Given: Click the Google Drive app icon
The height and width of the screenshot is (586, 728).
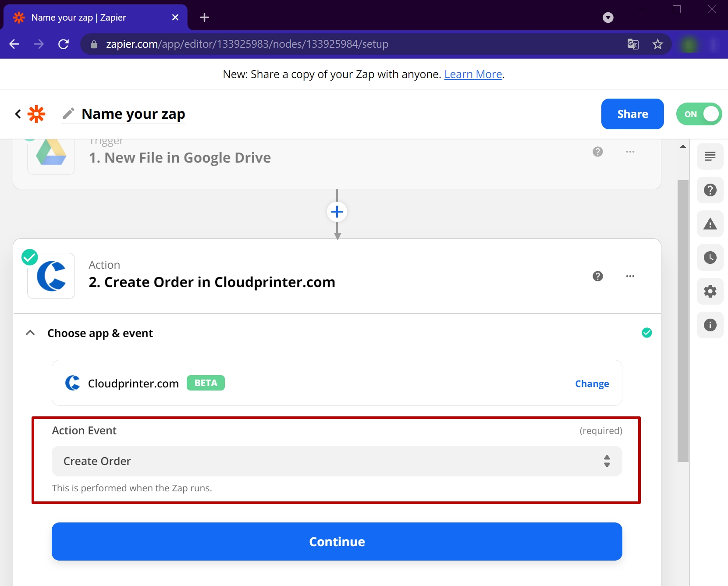Looking at the screenshot, I should (x=51, y=153).
